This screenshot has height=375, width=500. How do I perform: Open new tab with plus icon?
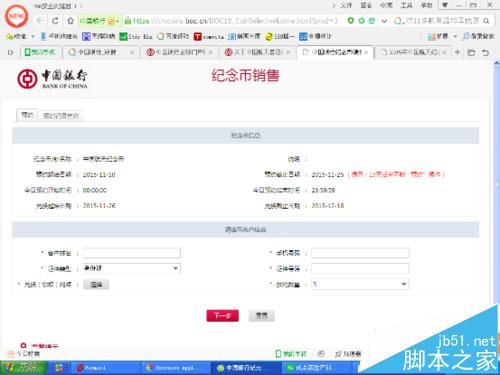(x=458, y=52)
